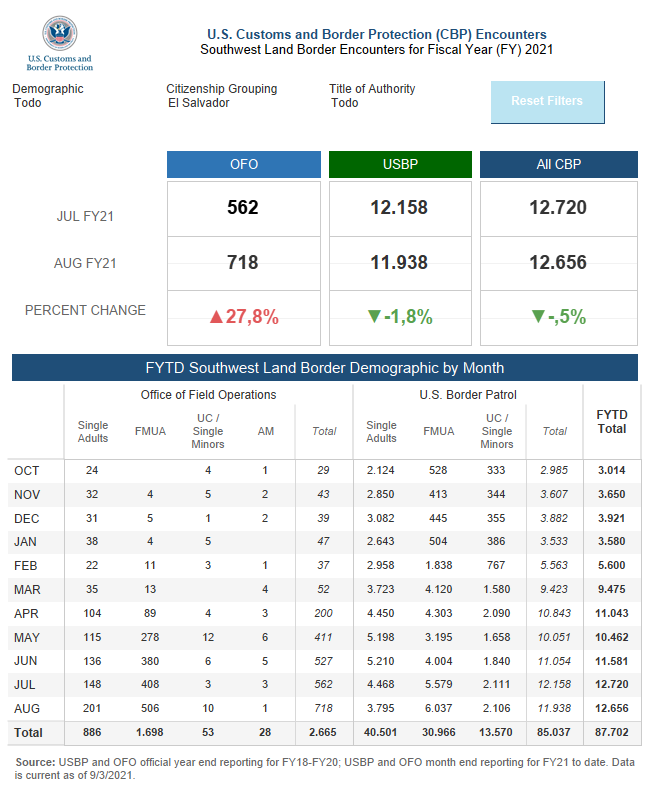Click the All CBP JUL FY21 value 12.720
The image size is (650, 800).
(558, 208)
